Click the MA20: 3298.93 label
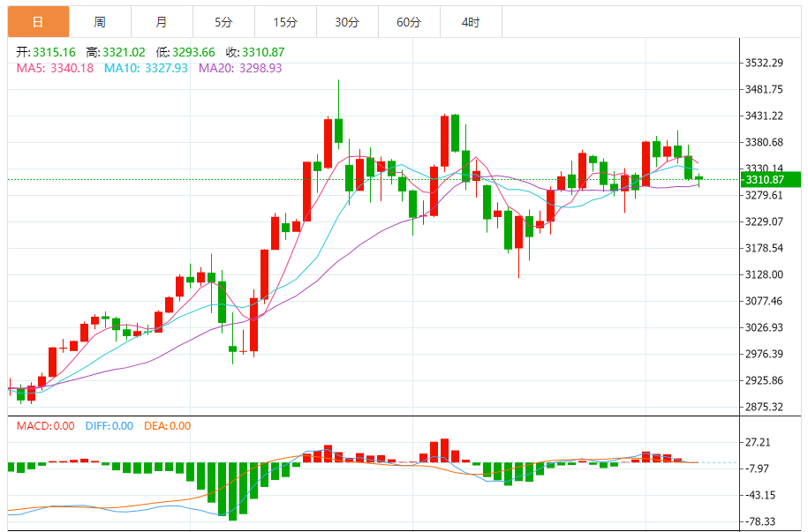The height and width of the screenshot is (532, 808). click(240, 68)
